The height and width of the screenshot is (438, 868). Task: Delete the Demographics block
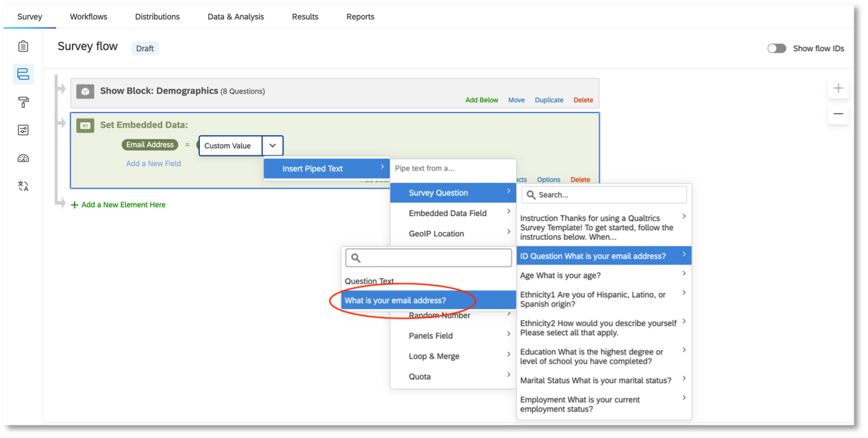583,99
